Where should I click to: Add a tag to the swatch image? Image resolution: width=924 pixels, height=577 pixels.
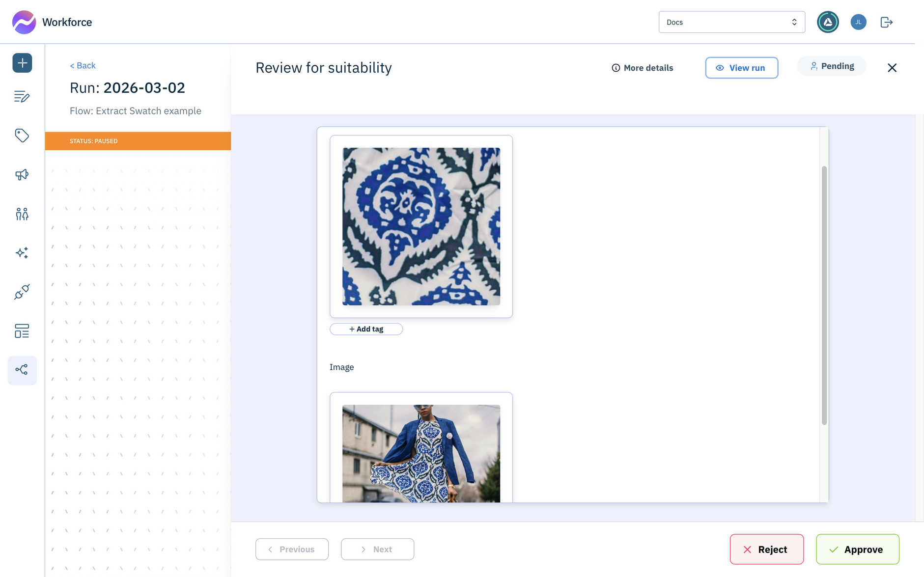coord(366,329)
